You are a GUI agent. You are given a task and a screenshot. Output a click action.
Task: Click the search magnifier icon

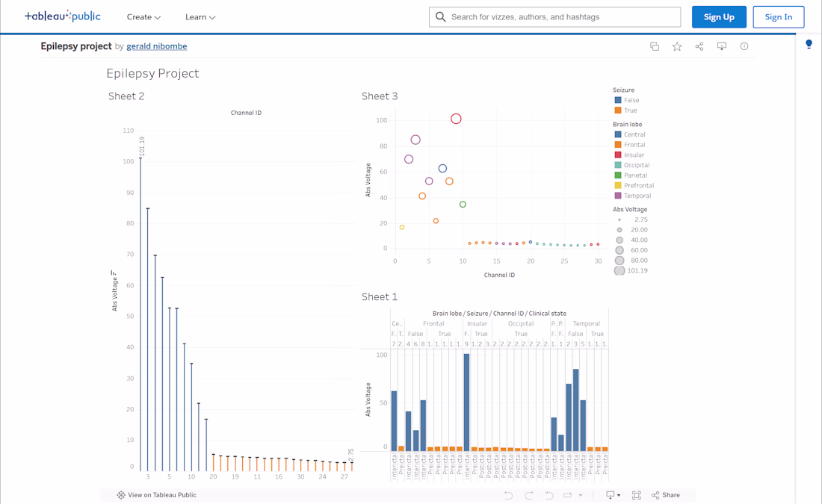tap(441, 16)
